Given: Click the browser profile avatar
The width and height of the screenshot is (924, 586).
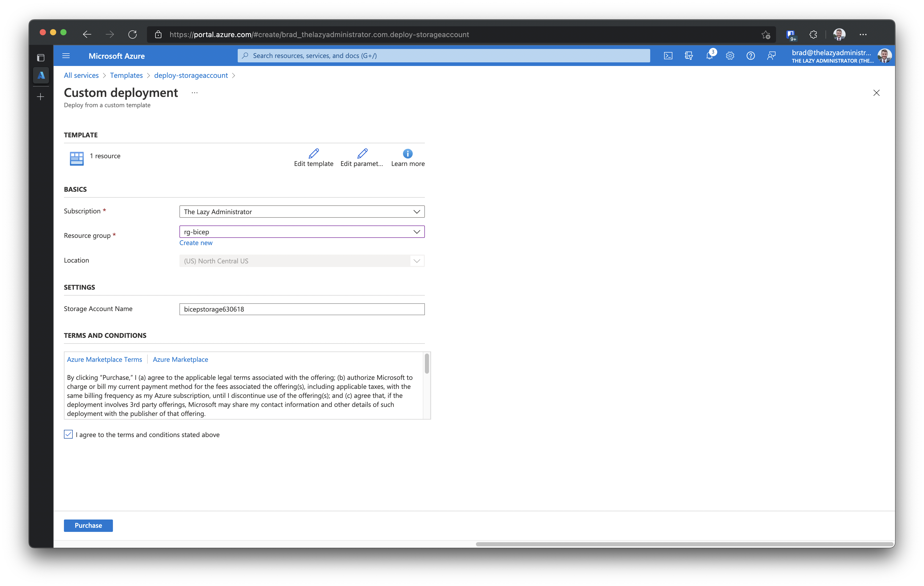Looking at the screenshot, I should [x=839, y=35].
